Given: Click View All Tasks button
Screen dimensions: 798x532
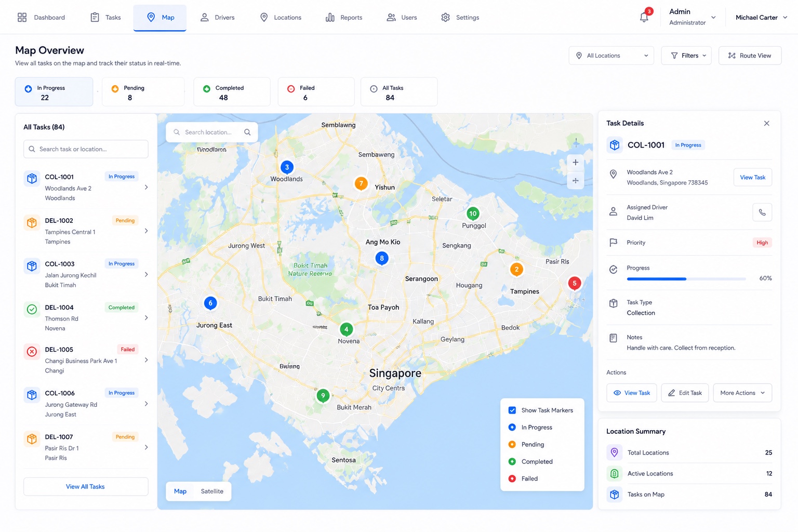Looking at the screenshot, I should (86, 487).
